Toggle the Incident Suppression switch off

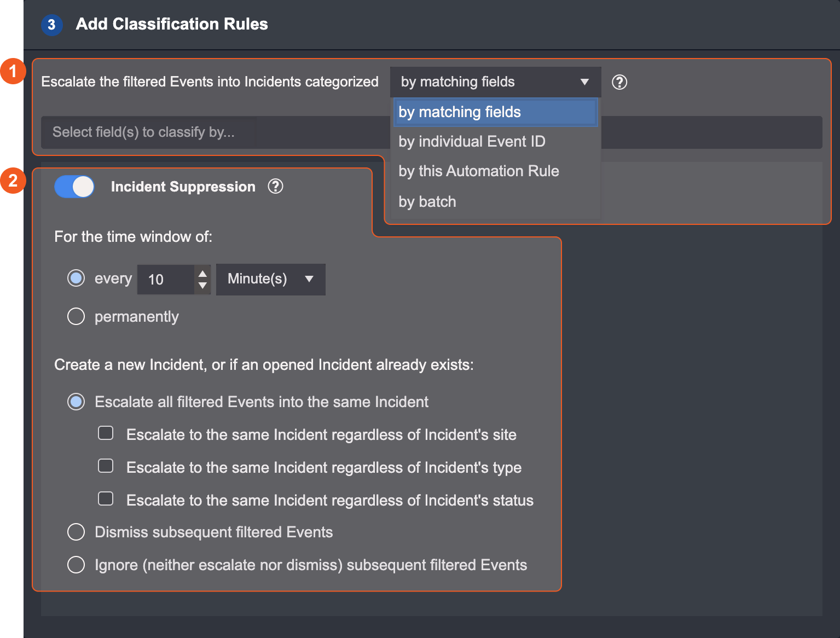click(74, 187)
